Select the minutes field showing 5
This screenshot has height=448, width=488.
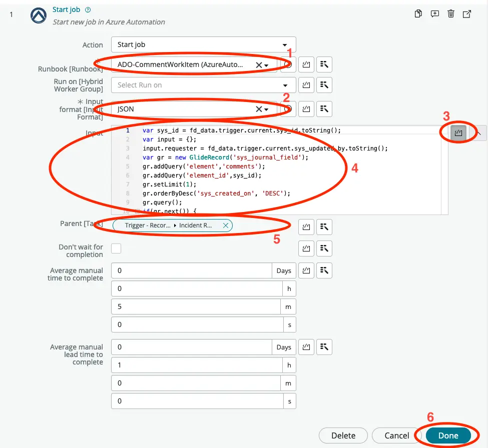click(195, 306)
